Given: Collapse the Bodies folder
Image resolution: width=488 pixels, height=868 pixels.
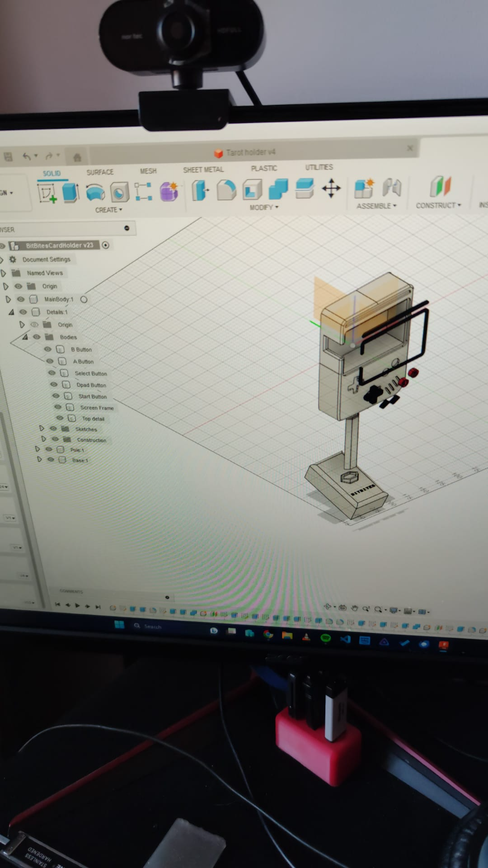Looking at the screenshot, I should coord(25,337).
